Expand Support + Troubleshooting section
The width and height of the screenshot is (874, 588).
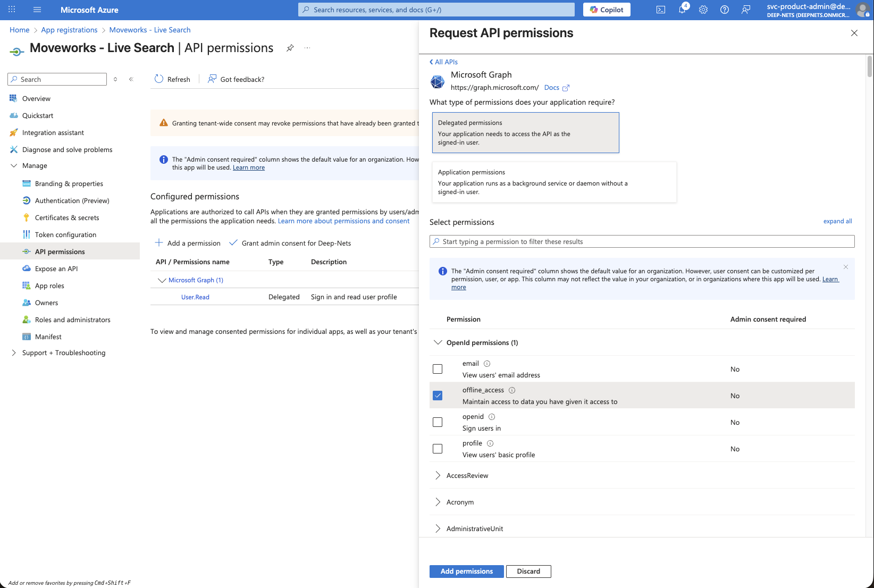point(14,353)
